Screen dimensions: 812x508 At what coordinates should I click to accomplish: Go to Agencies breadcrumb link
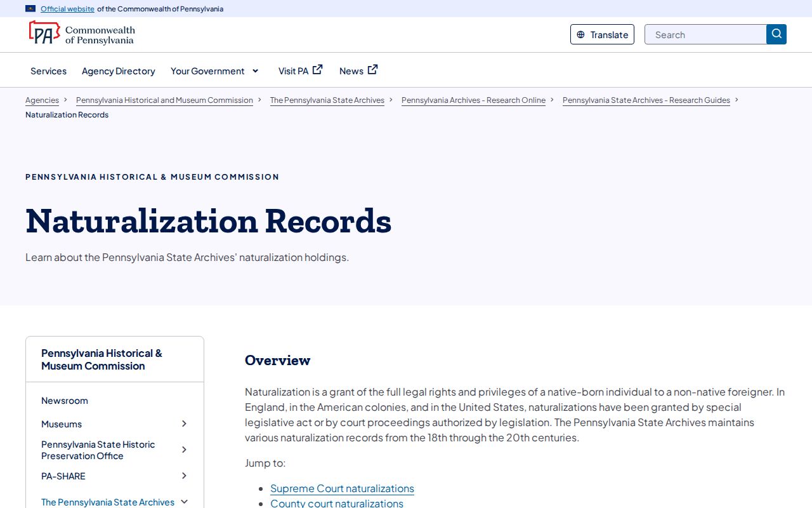(42, 100)
